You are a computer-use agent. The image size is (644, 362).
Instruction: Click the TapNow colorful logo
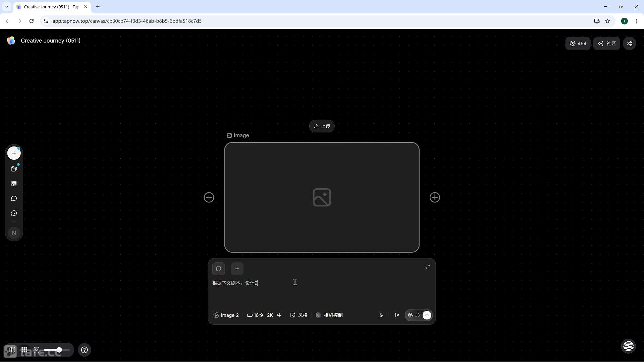[11, 41]
